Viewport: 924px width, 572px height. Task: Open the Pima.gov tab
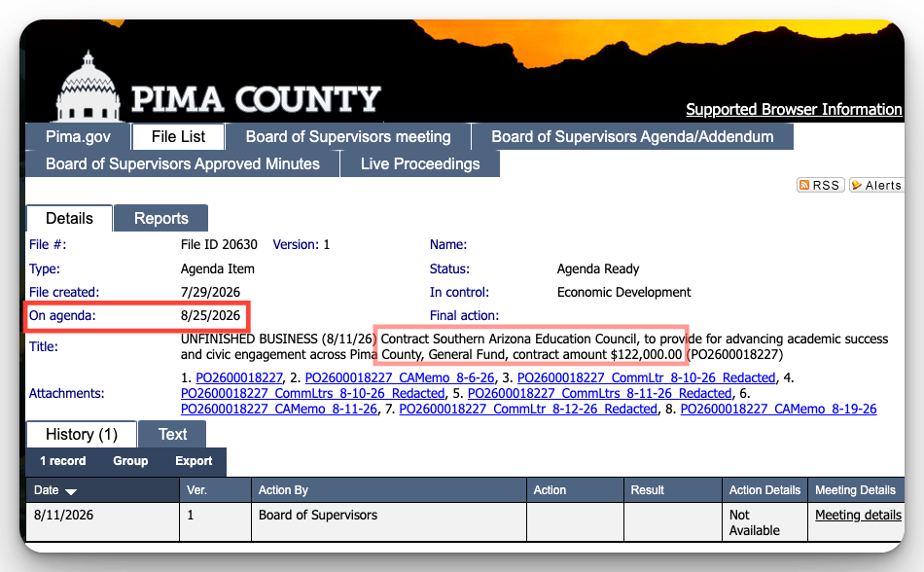tap(78, 136)
